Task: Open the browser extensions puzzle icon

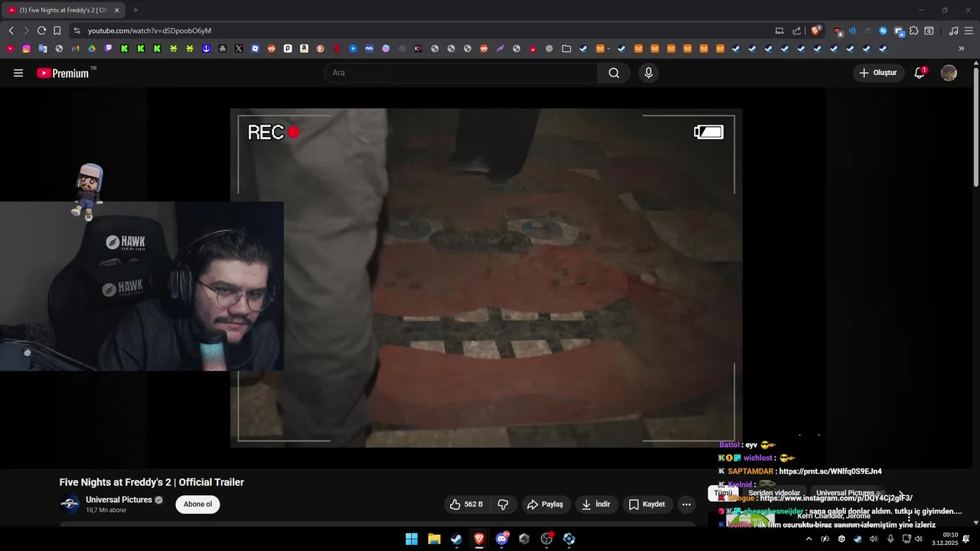Action: point(913,31)
